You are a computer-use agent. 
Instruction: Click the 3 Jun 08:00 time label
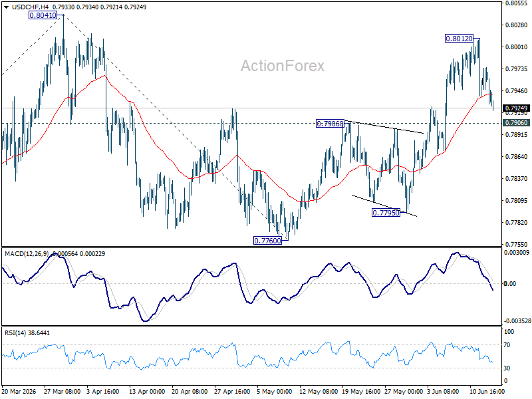pos(443,392)
